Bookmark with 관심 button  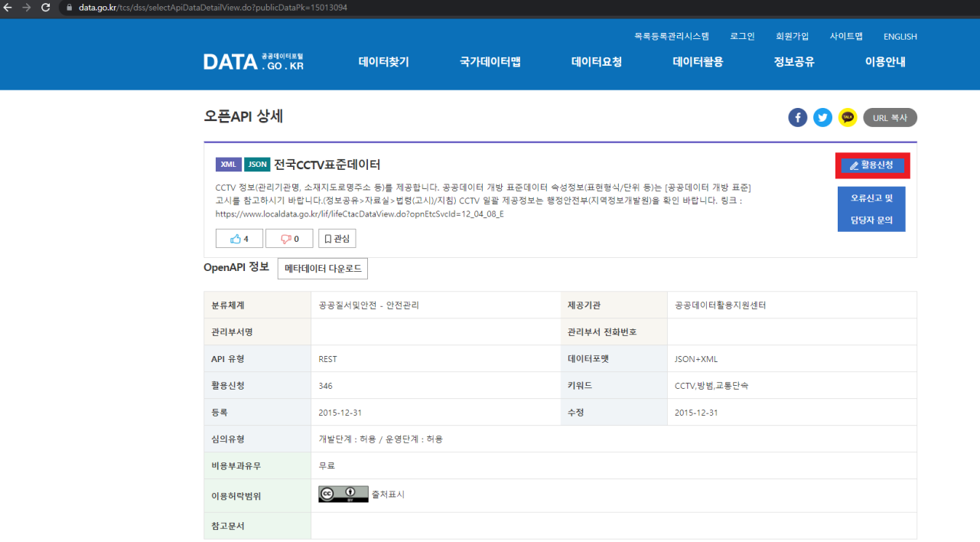pyautogui.click(x=337, y=239)
